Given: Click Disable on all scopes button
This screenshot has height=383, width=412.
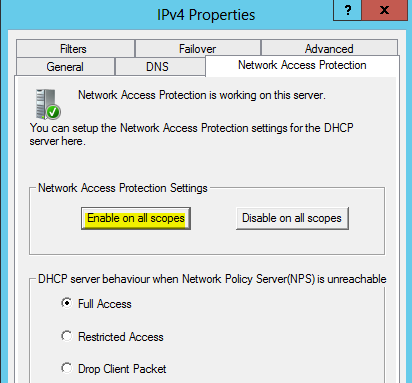Looking at the screenshot, I should [x=292, y=218].
